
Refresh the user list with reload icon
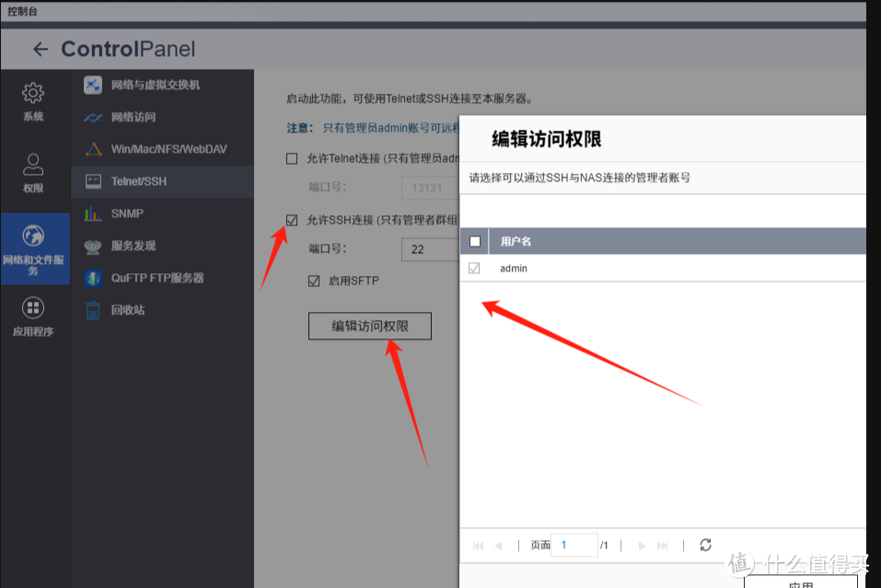click(705, 545)
